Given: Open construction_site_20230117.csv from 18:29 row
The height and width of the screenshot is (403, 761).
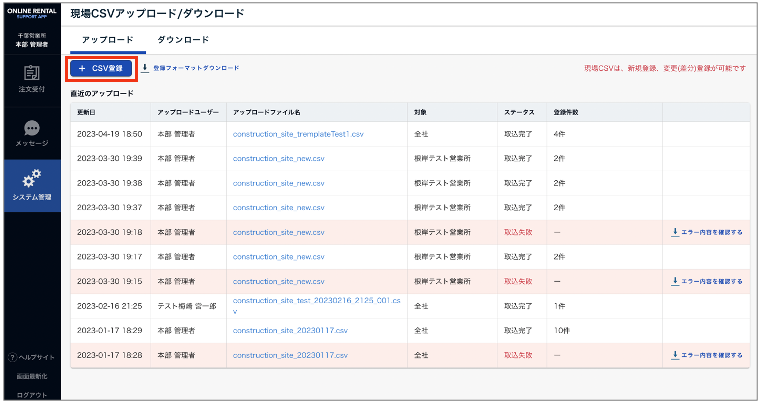Looking at the screenshot, I should point(290,330).
